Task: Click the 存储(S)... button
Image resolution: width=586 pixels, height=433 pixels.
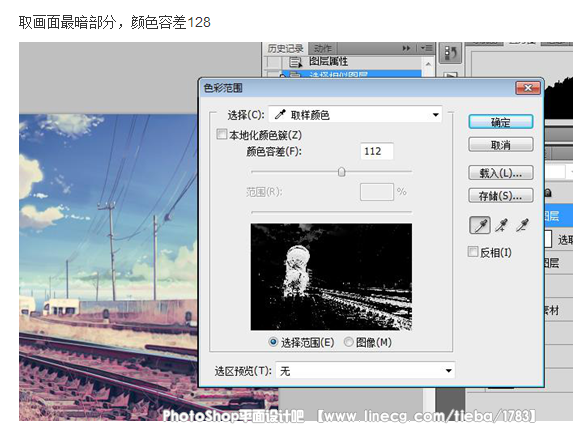Action: [501, 195]
